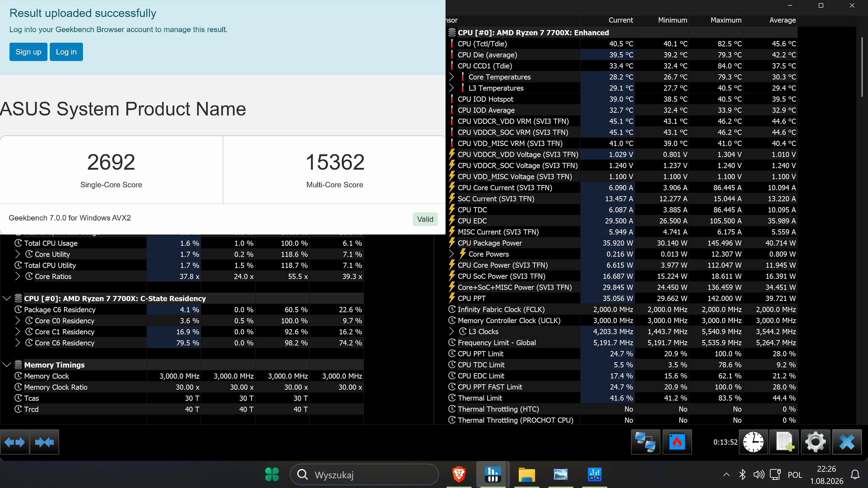Open the Photos app in the taskbar

coord(561,474)
